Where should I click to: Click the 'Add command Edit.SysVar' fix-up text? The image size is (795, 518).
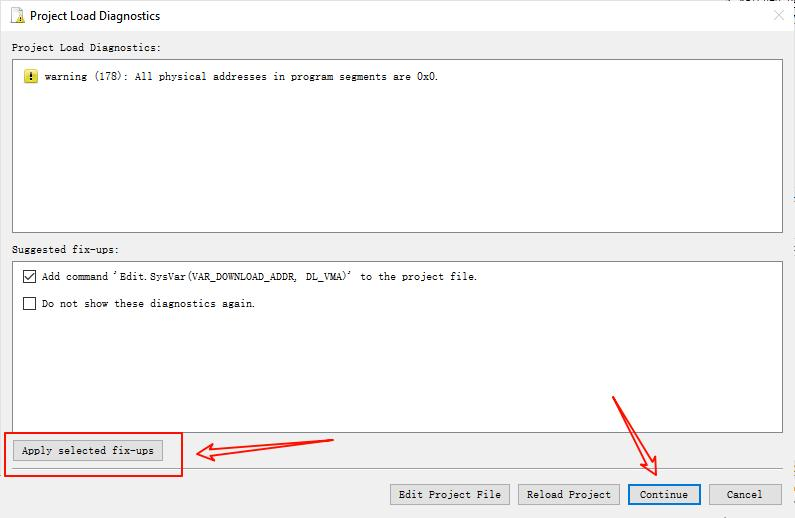tap(259, 277)
